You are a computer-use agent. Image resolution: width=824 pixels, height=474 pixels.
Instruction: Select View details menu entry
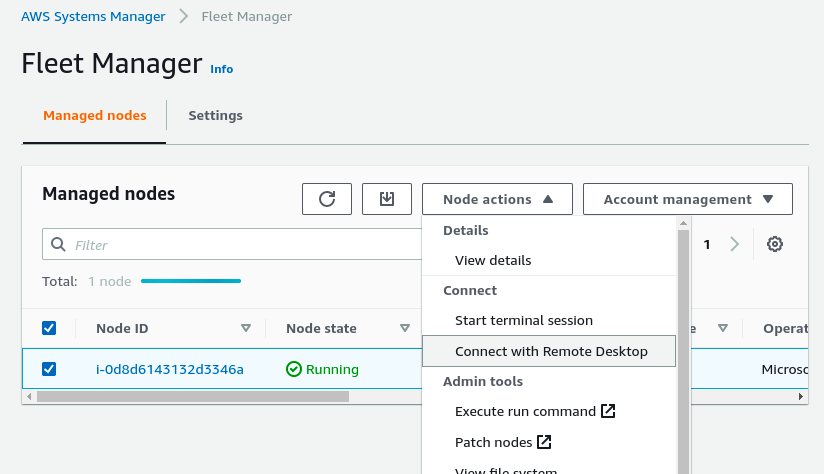[x=493, y=260]
